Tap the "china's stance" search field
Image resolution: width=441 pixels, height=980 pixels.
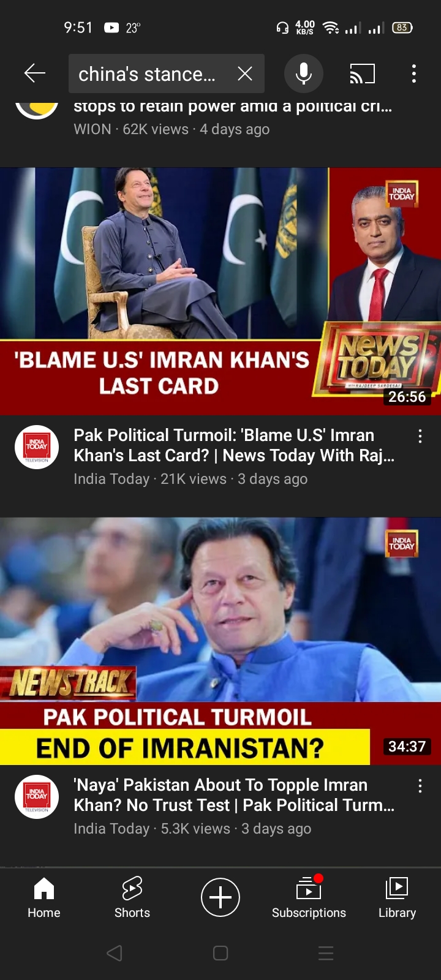point(153,73)
